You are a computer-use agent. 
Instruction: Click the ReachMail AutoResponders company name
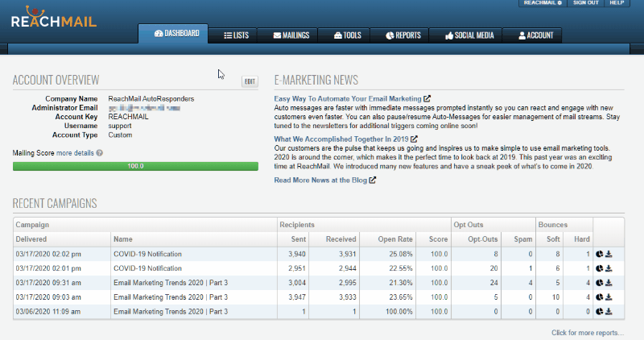click(x=151, y=99)
